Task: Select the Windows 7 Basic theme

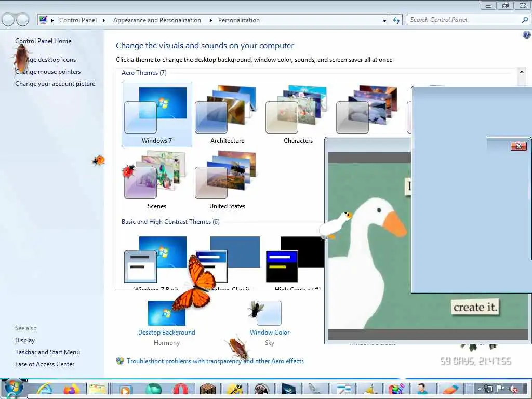Action: (x=157, y=263)
